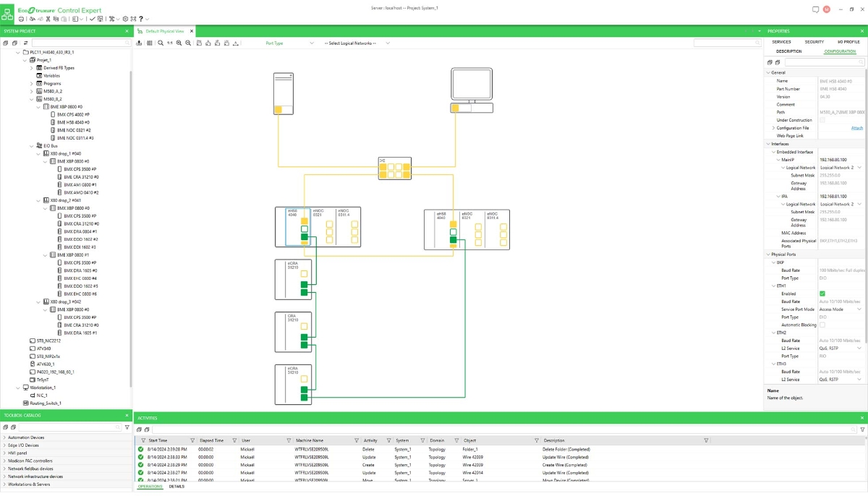Viewport: 868px width, 496px height.
Task: Click the Attach link for Configuration File
Action: tap(856, 128)
